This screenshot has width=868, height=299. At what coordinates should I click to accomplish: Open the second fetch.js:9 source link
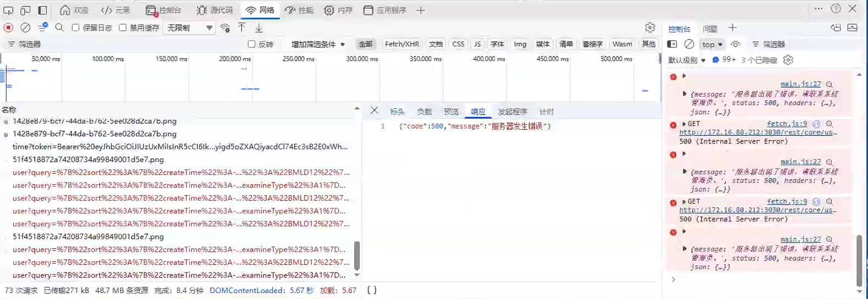pos(787,201)
